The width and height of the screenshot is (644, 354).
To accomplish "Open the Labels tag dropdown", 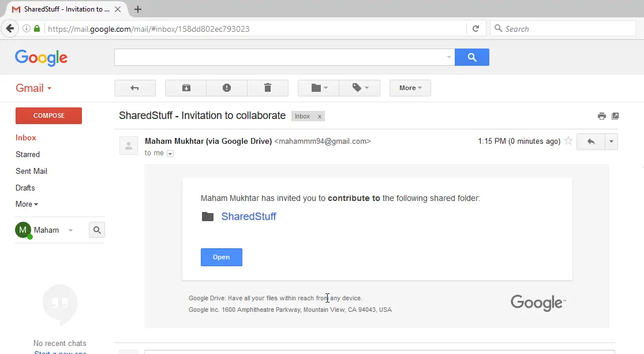I will (360, 88).
